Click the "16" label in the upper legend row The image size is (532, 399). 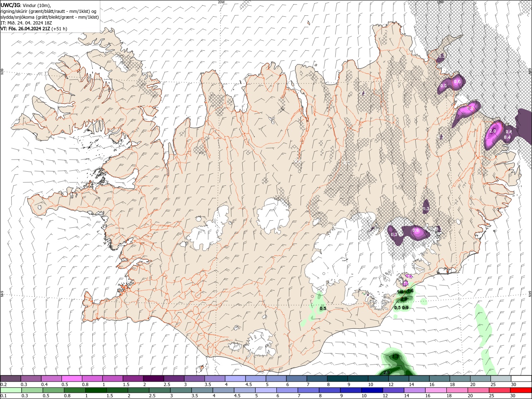(432, 384)
